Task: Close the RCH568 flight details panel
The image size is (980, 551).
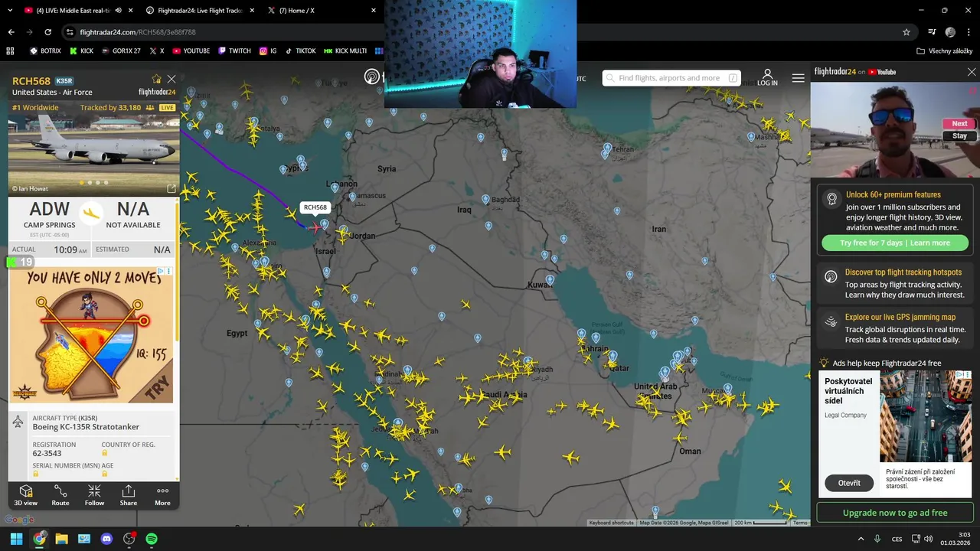Action: coord(171,79)
